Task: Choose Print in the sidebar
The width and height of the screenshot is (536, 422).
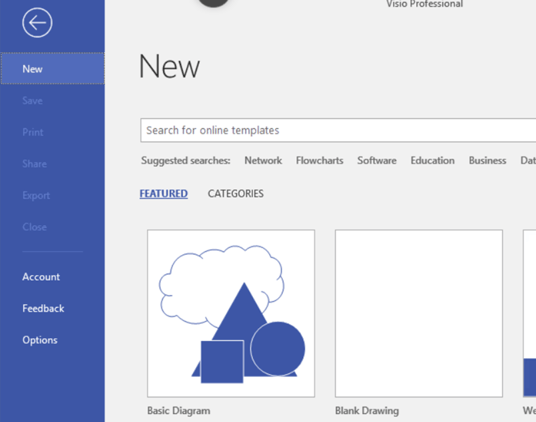Action: (33, 132)
